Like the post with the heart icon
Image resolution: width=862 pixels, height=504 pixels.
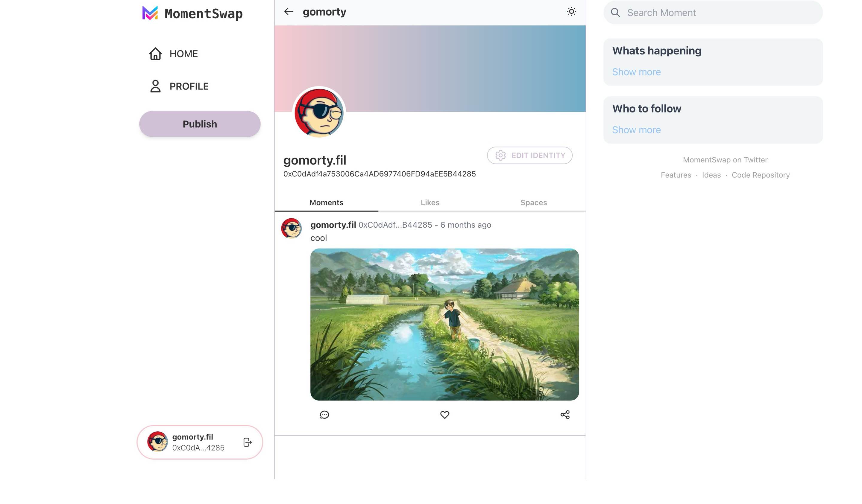point(445,415)
